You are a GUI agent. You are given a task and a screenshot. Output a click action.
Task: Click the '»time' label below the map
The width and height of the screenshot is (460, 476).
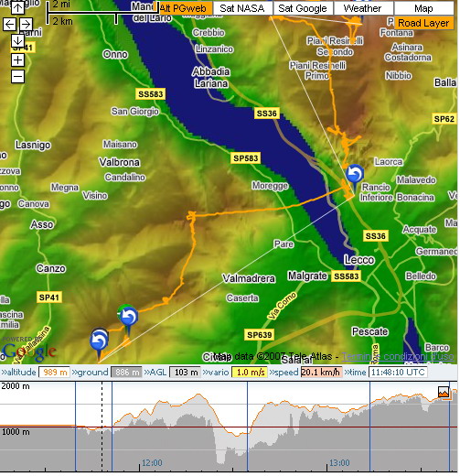(x=356, y=373)
